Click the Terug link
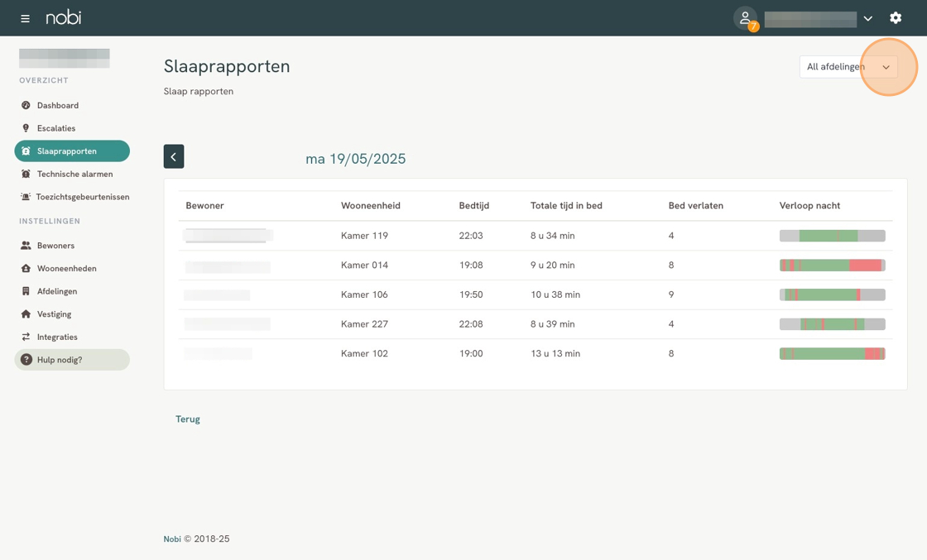Screen dimensions: 927x560 (x=188, y=419)
